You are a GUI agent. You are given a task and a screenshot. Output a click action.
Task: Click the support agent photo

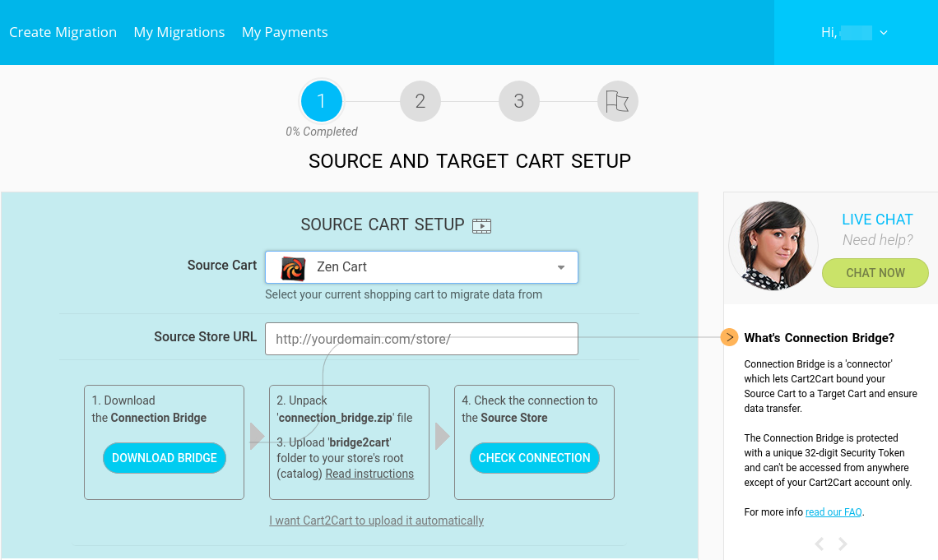tap(773, 246)
